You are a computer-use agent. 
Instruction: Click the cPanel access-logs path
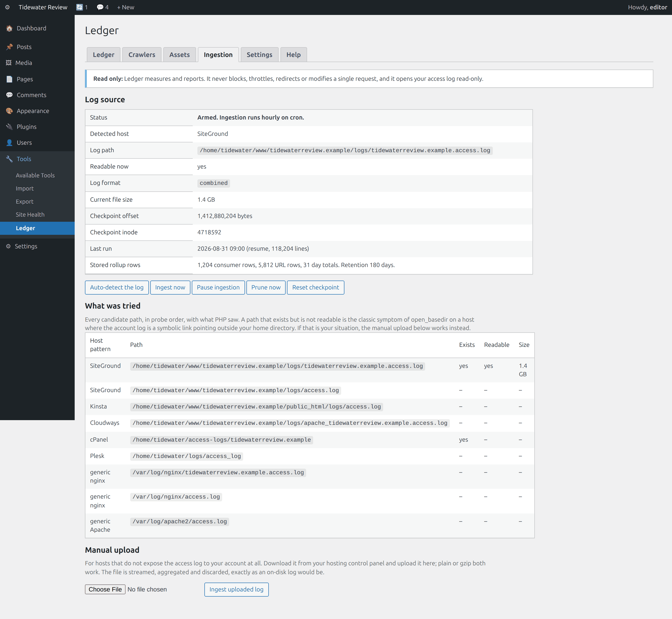[222, 440]
